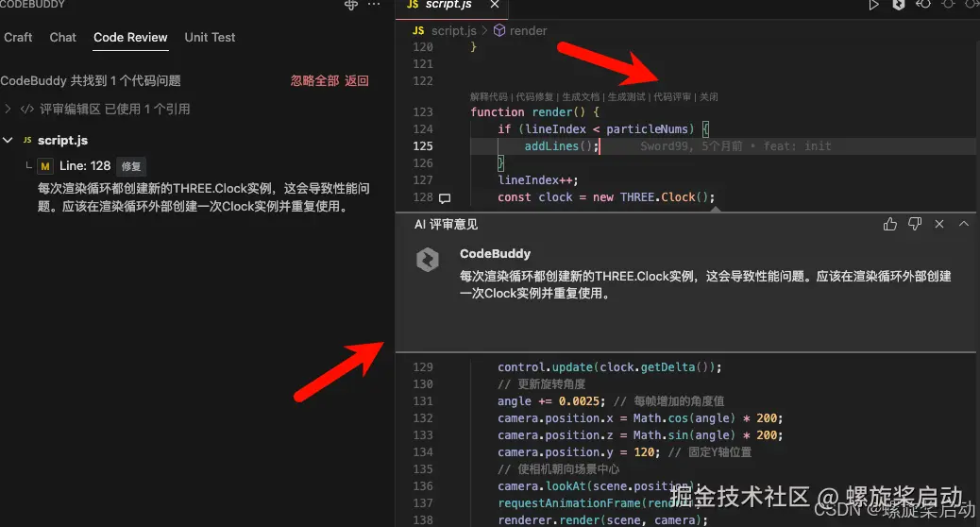980x527 pixels.
Task: Close the AI 评审意见 panel
Action: [x=938, y=224]
